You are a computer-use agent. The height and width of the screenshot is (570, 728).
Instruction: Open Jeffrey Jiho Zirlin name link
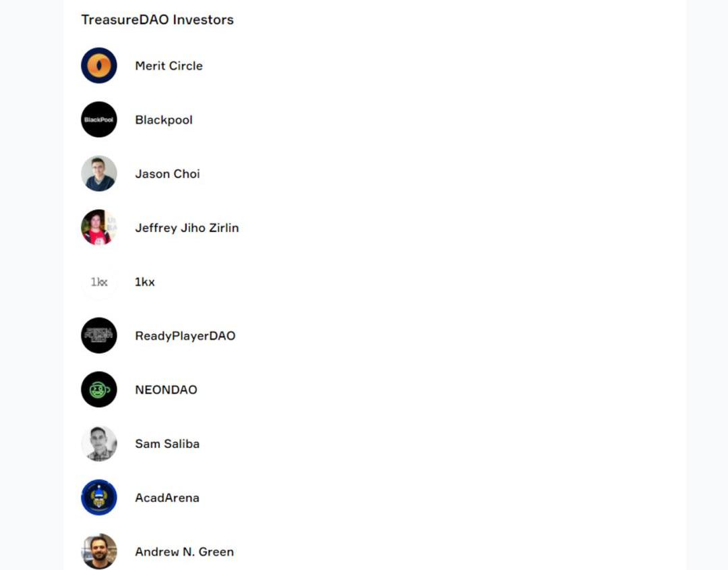click(x=187, y=227)
